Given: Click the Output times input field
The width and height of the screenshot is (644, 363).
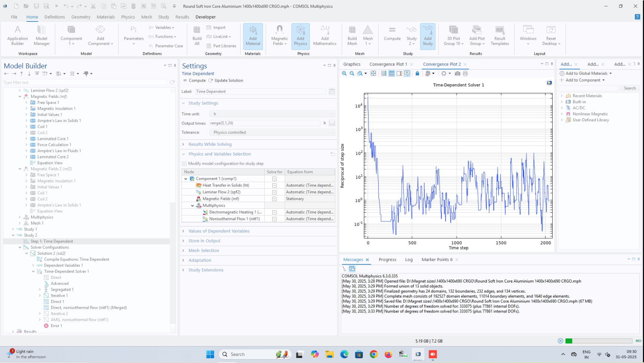Looking at the screenshot, I should [265, 123].
